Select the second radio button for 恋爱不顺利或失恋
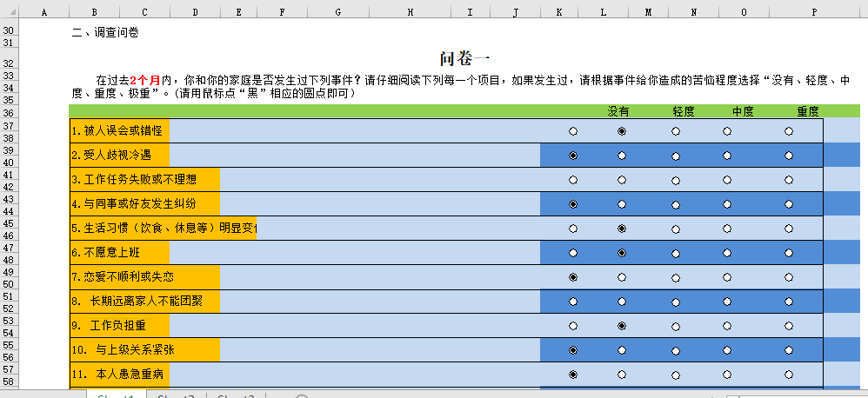This screenshot has height=398, width=868. pos(622,277)
